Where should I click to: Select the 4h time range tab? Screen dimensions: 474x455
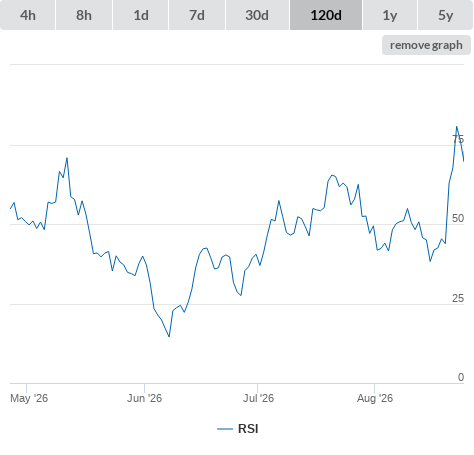tap(28, 15)
